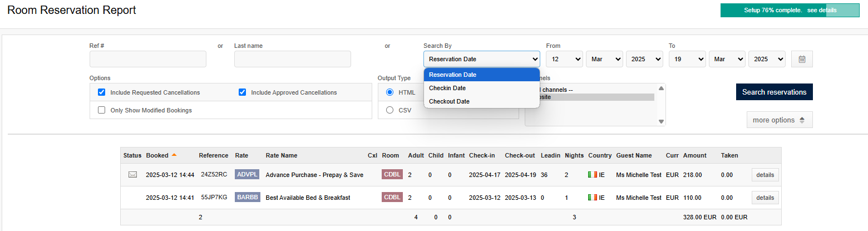Click CDBL room badge in Best Available row
This screenshot has width=868, height=231.
392,198
